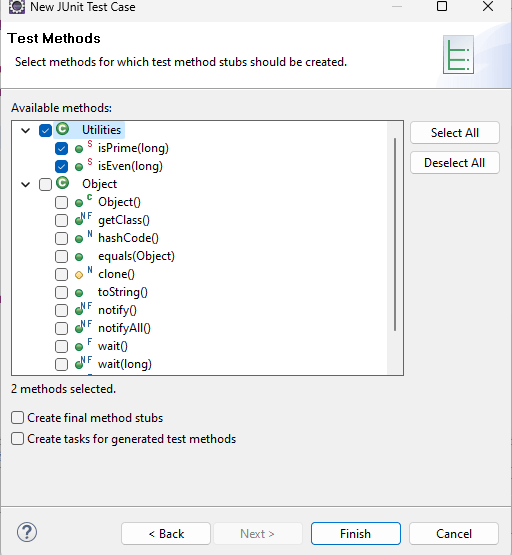Select the equals(Object) method label
This screenshot has height=555, width=512.
pos(136,257)
